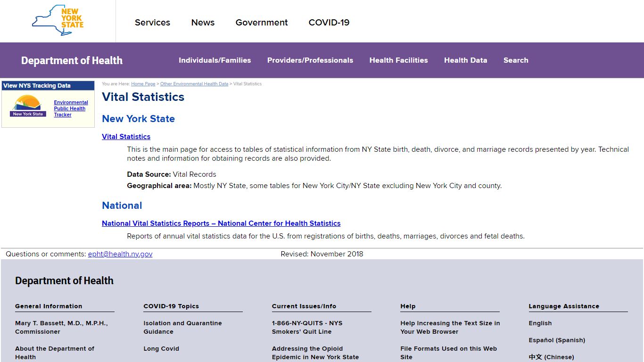The height and width of the screenshot is (362, 644).
Task: Select 中文 (Chinese) language option
Action: click(552, 357)
